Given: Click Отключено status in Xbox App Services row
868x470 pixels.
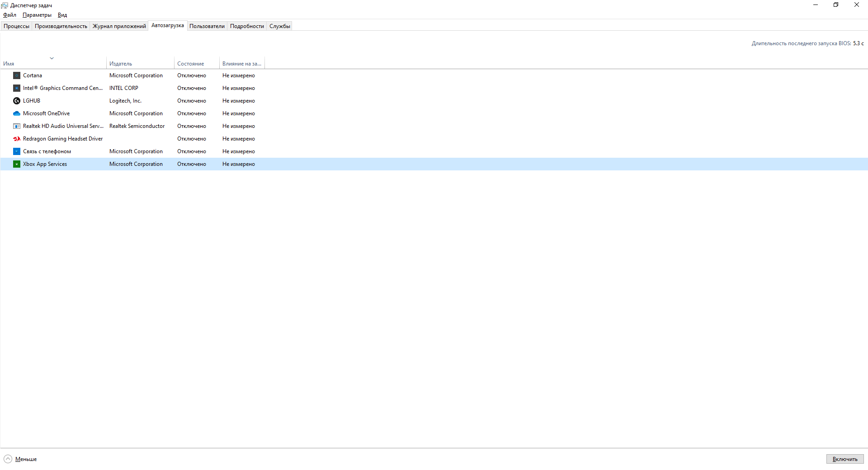Looking at the screenshot, I should (192, 164).
